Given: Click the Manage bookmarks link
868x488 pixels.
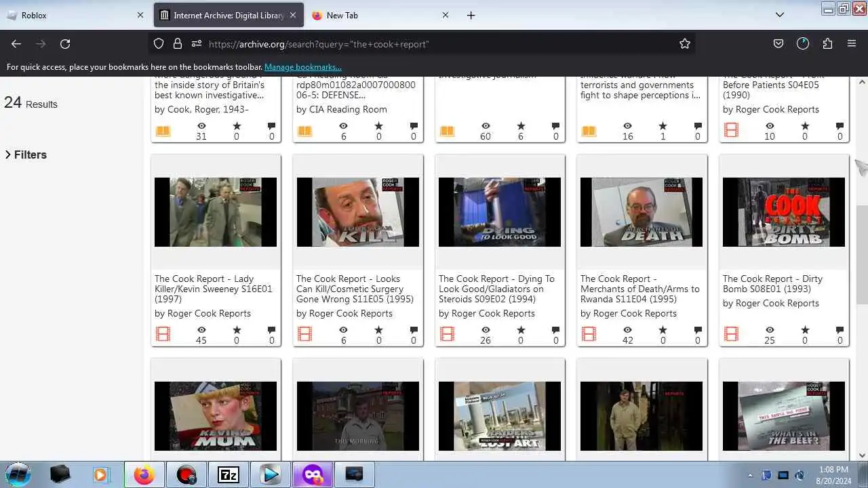Looking at the screenshot, I should click(x=303, y=67).
